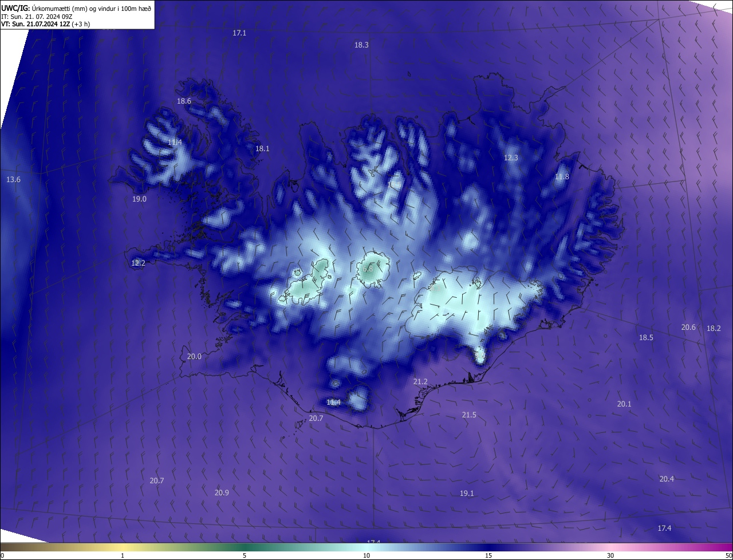This screenshot has width=733, height=560.
Task: Click the 50 tick on the color scale
Action: (x=728, y=556)
